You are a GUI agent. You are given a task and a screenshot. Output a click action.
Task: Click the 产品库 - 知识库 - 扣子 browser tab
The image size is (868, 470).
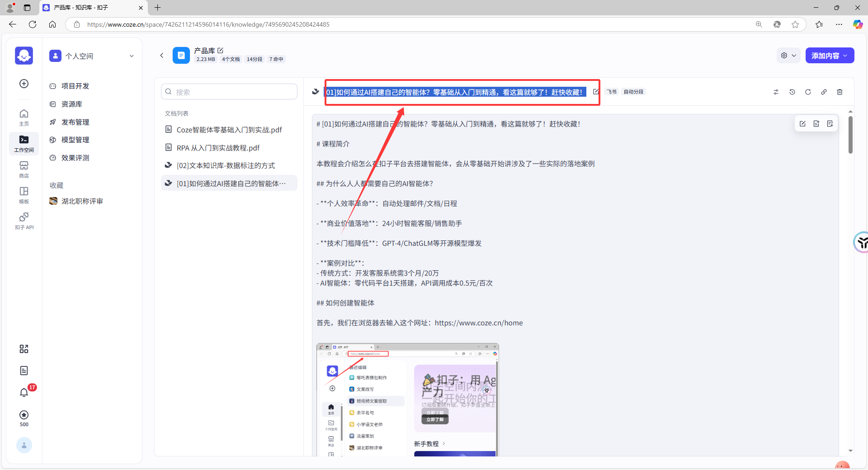(x=94, y=8)
